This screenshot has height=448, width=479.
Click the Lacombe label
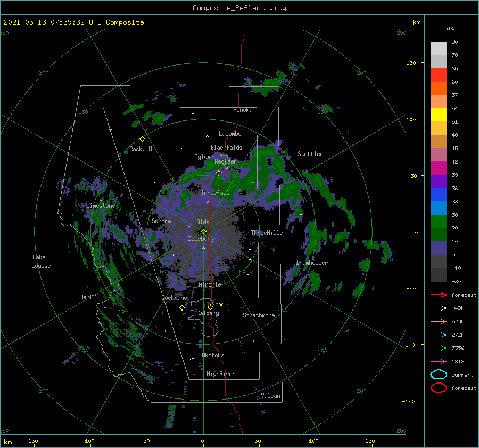(x=230, y=134)
